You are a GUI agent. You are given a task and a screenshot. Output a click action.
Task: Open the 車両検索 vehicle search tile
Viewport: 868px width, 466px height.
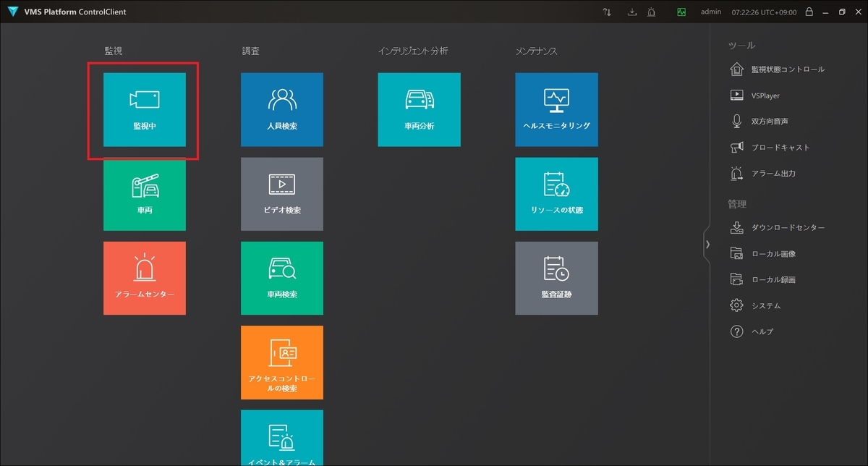(282, 278)
